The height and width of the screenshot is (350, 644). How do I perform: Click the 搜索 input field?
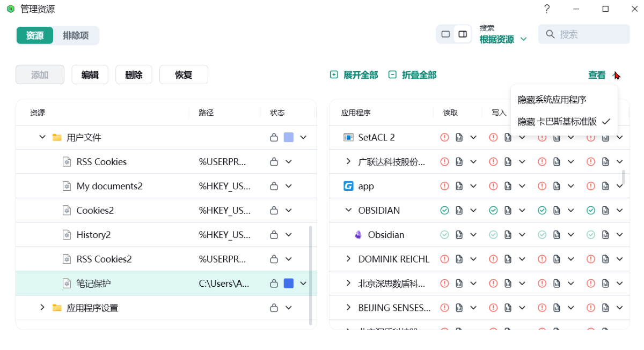(590, 34)
